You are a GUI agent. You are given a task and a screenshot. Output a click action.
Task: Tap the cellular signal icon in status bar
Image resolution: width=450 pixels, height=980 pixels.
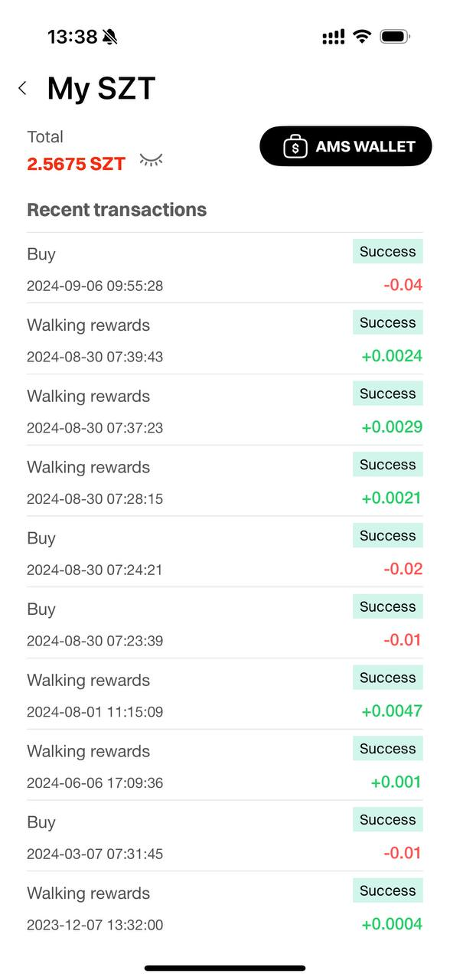click(x=334, y=37)
